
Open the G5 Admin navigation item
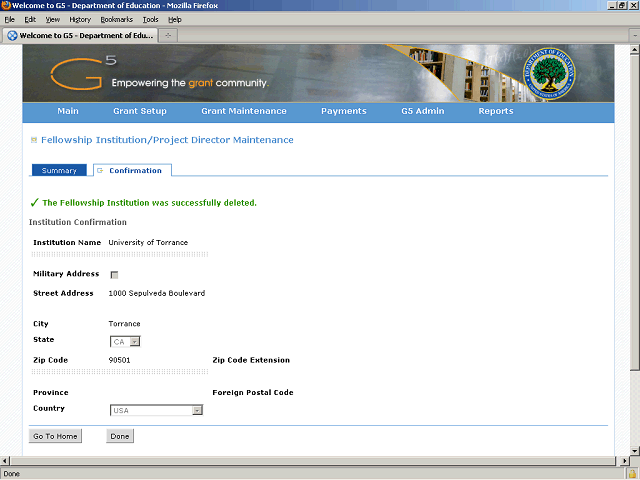point(422,111)
